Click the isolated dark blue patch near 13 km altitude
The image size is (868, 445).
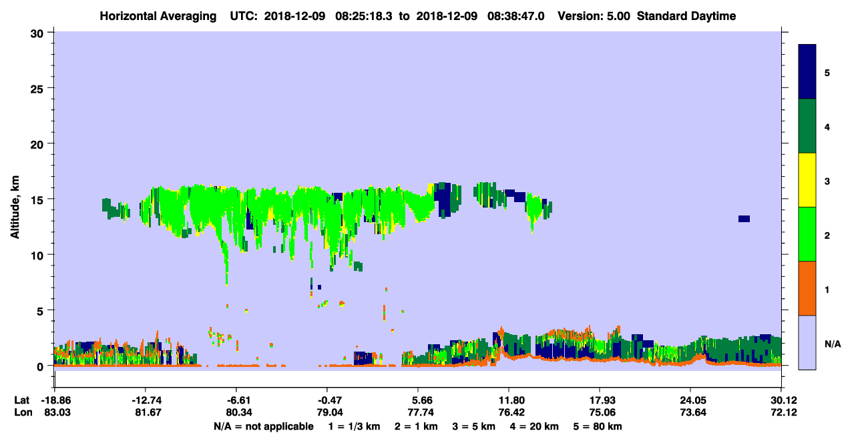[744, 219]
